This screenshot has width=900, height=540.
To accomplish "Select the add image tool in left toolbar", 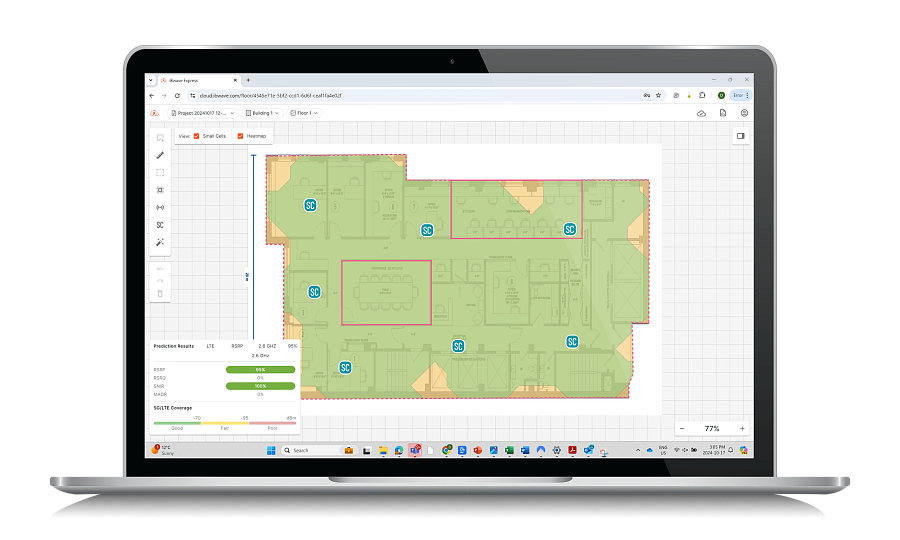I will pos(160,138).
